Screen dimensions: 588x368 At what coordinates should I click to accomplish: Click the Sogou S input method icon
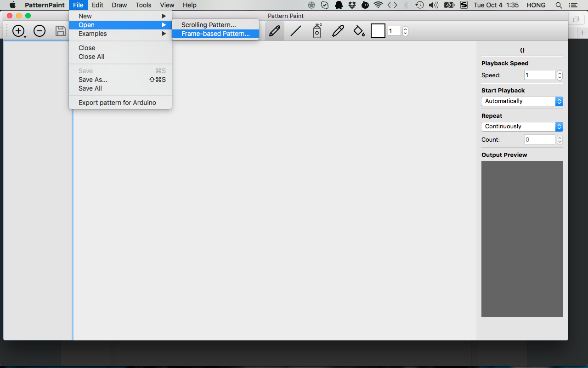point(464,5)
